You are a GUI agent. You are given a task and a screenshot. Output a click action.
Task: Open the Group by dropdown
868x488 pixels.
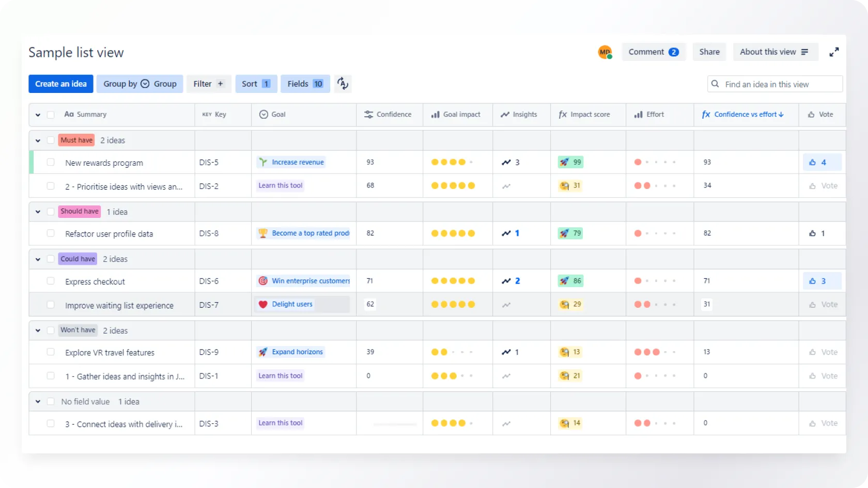(139, 84)
